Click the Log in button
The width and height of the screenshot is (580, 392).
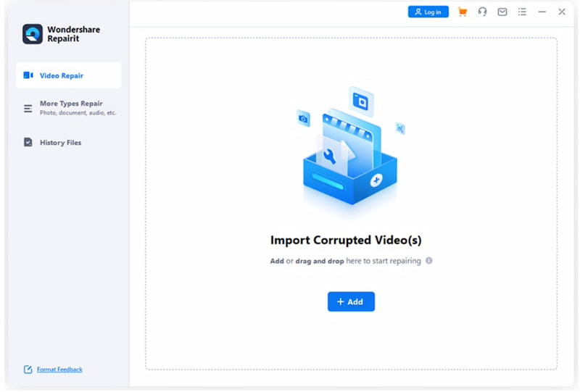pos(428,12)
